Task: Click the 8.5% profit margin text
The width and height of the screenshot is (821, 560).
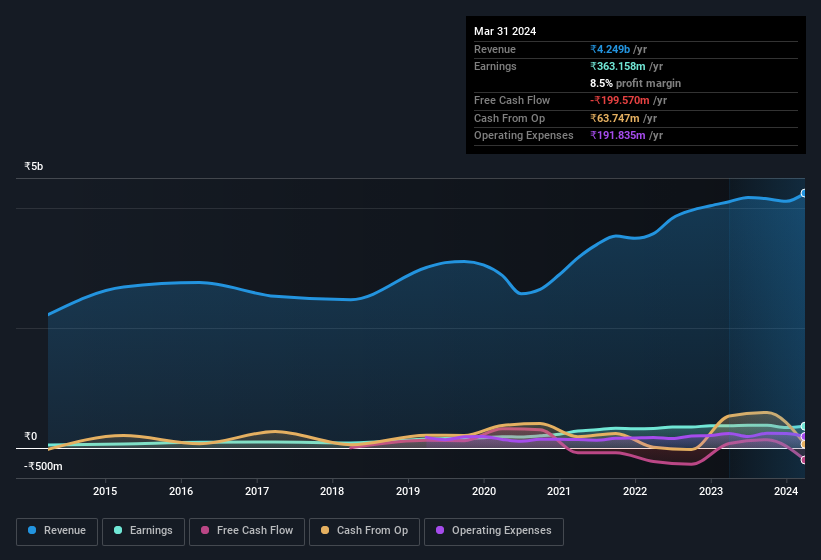Action: tap(636, 83)
